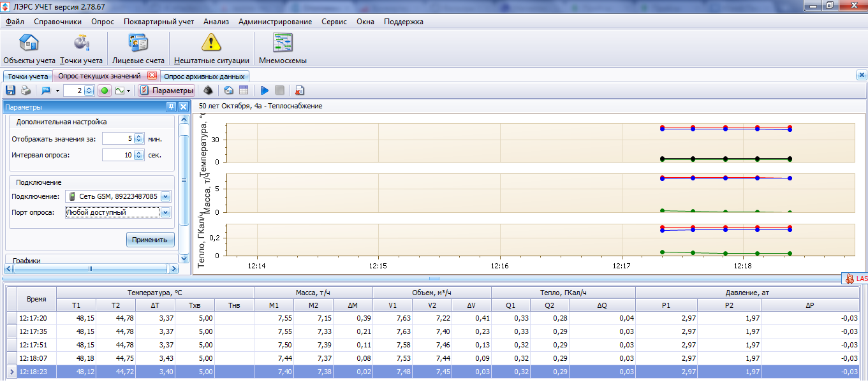Open the Справочники menu
This screenshot has width=868, height=385.
click(x=58, y=21)
